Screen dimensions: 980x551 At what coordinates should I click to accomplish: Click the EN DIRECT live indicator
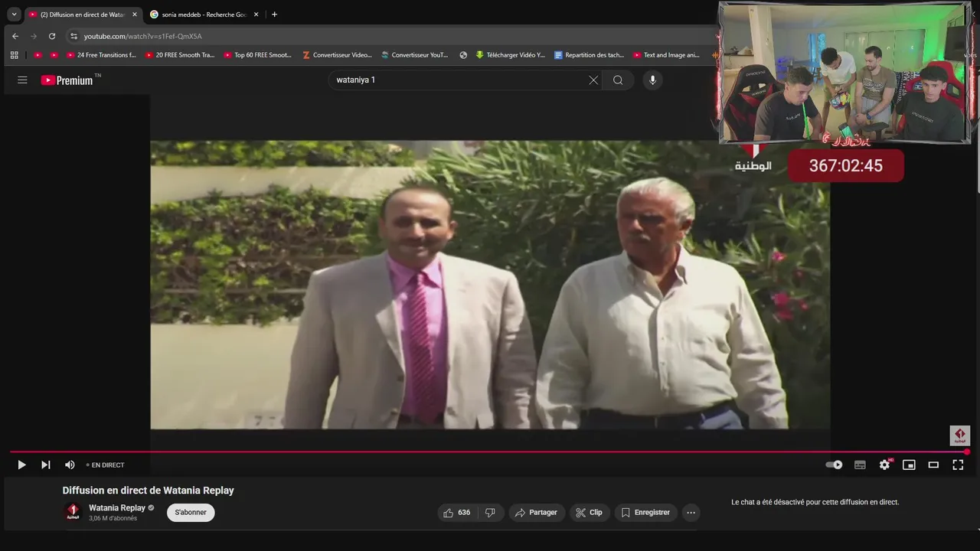(105, 465)
